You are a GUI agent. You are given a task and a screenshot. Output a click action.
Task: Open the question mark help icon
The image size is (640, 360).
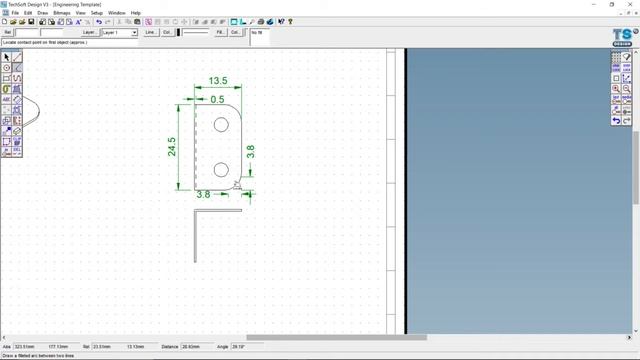[290, 22]
